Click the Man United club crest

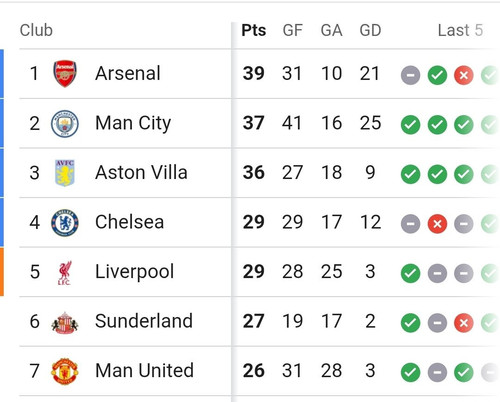coord(65,371)
